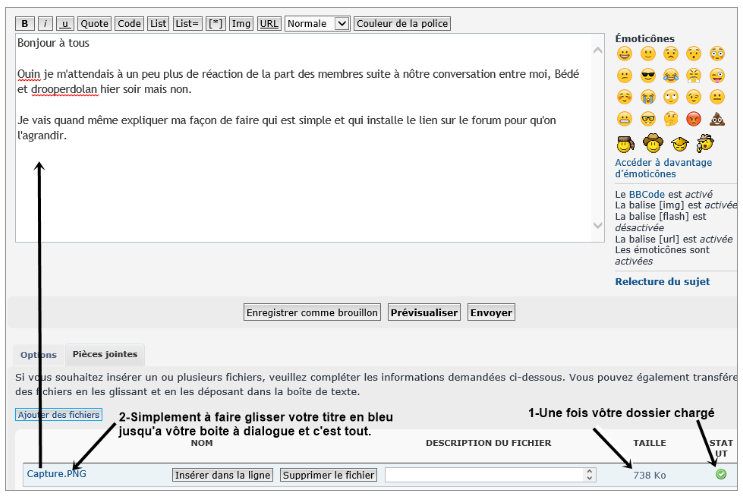Insert the fur trapper hat smiley
Screen dimensions: 743x497
[625, 144]
